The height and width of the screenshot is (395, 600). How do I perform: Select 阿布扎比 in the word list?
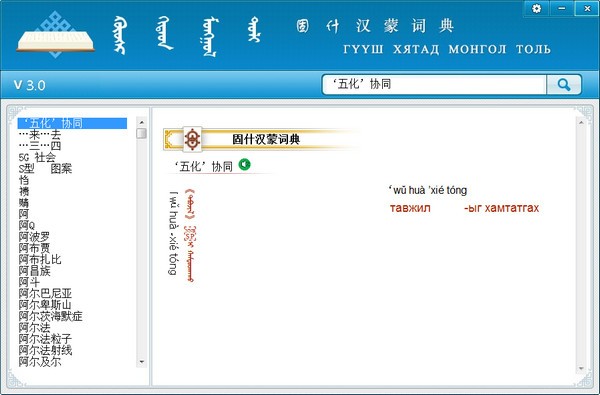40,260
